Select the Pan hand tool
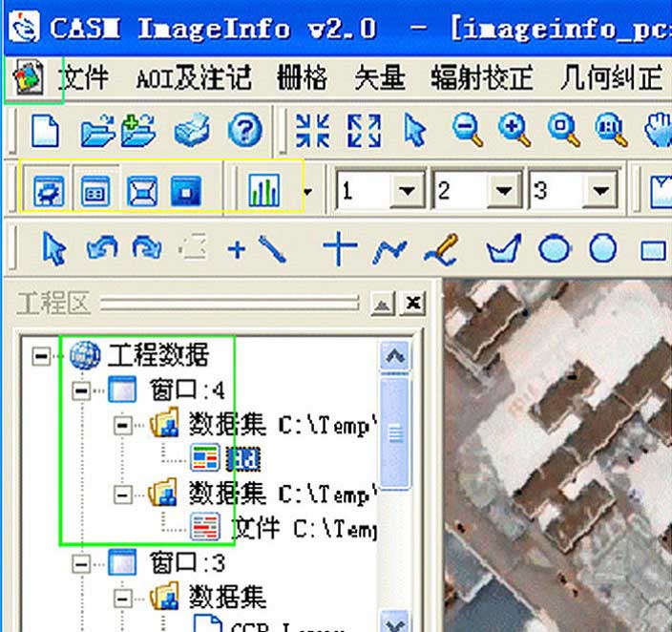672x632 pixels. click(x=660, y=130)
